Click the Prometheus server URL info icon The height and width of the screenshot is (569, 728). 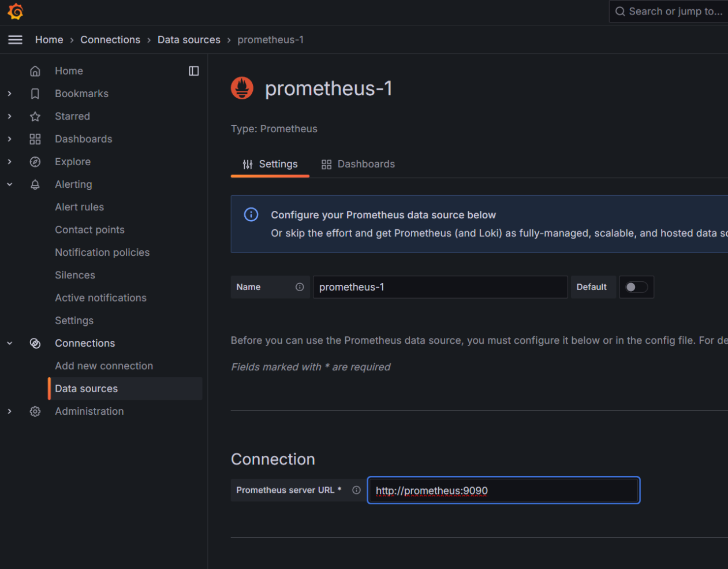(x=356, y=490)
